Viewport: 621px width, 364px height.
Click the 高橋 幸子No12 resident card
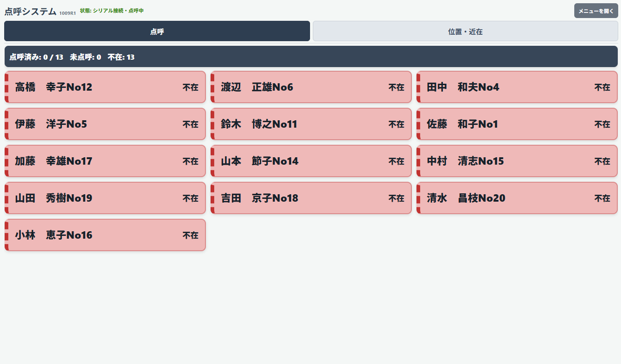pyautogui.click(x=105, y=87)
